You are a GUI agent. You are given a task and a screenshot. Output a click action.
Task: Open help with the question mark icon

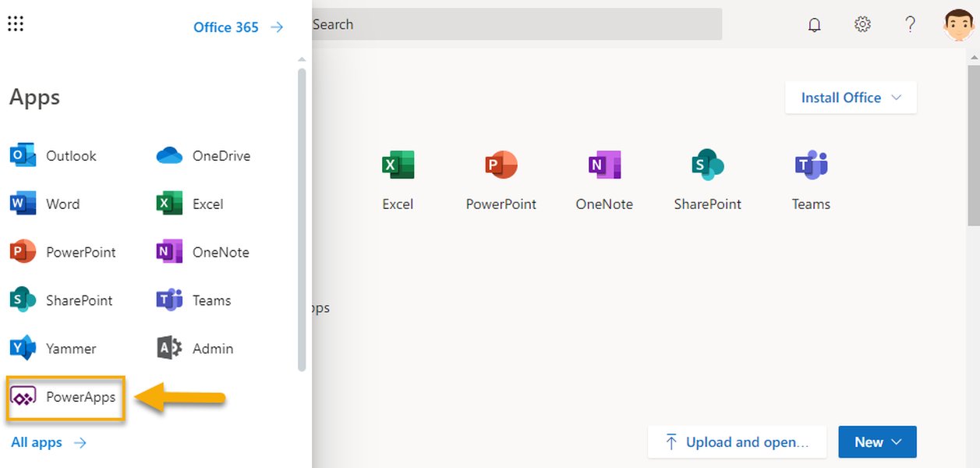tap(910, 24)
